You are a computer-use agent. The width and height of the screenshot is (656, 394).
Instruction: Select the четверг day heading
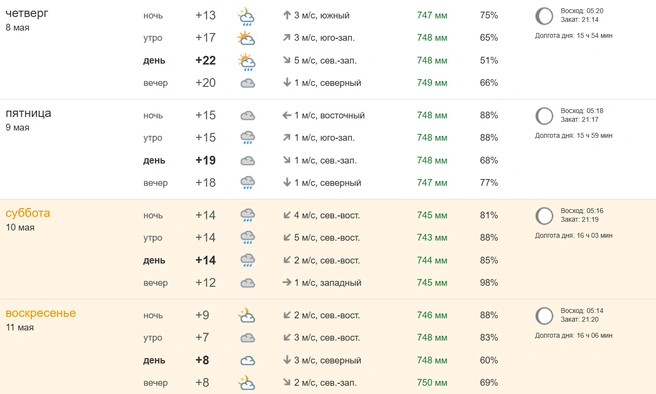[x=27, y=14]
